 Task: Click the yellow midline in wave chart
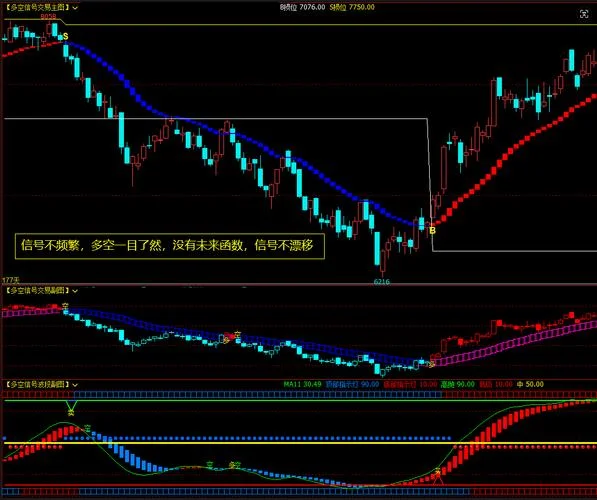pos(300,443)
